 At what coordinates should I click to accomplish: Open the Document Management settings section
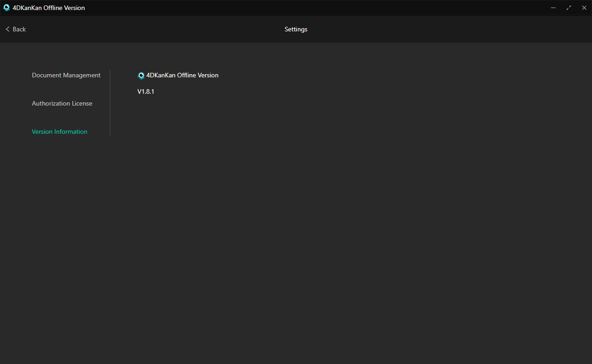[66, 75]
